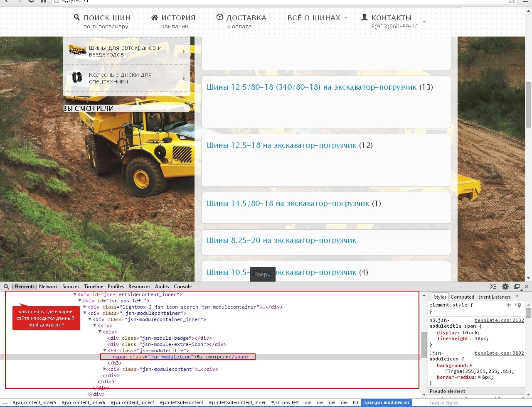Image resolution: width=532 pixels, height=407 pixels.
Task: Open link Шины 14.5/80-18 на экскаватор-погрузчик
Action: [x=288, y=203]
